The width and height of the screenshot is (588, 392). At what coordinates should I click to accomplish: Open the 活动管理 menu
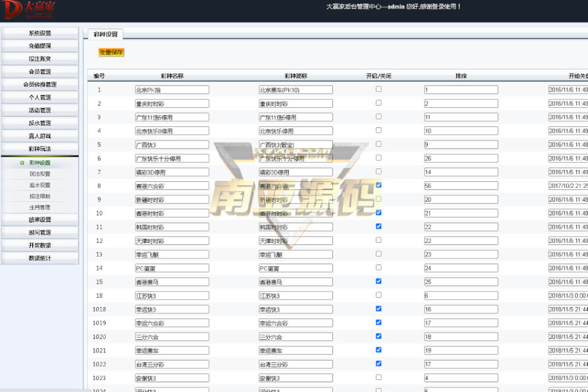(x=40, y=110)
